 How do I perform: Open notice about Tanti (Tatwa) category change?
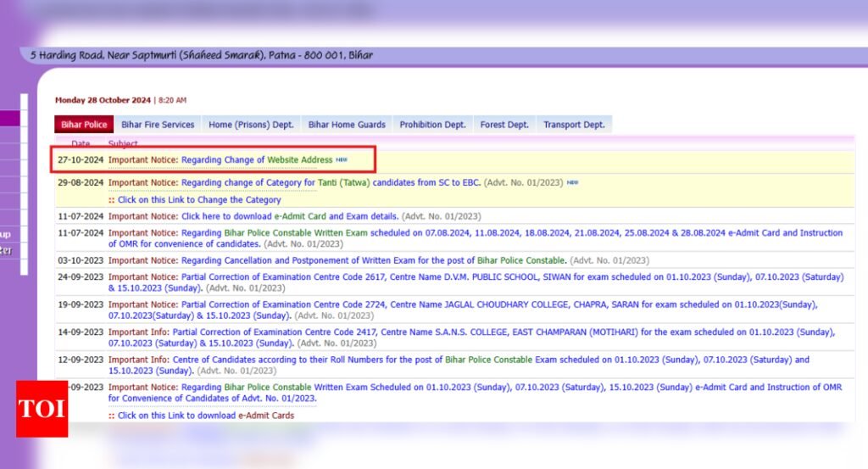294,182
